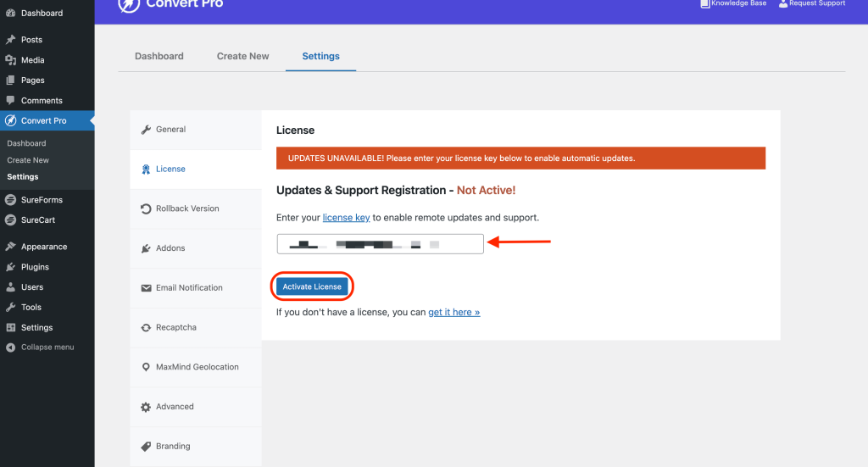The image size is (868, 467).
Task: Open Convert Pro submenu Create New
Action: point(28,160)
